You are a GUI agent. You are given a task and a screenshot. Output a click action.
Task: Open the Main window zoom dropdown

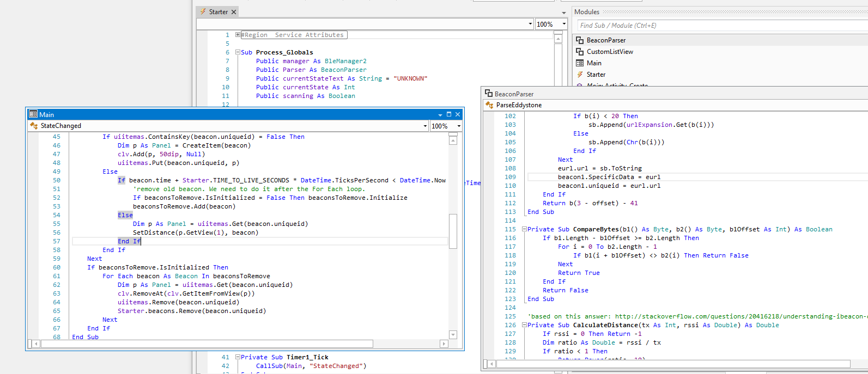(x=459, y=126)
